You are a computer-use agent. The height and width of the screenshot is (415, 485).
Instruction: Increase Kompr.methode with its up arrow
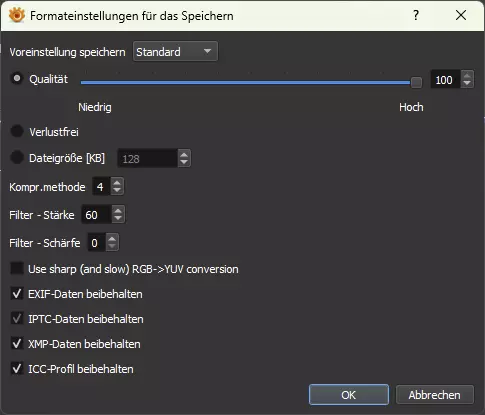pos(117,183)
